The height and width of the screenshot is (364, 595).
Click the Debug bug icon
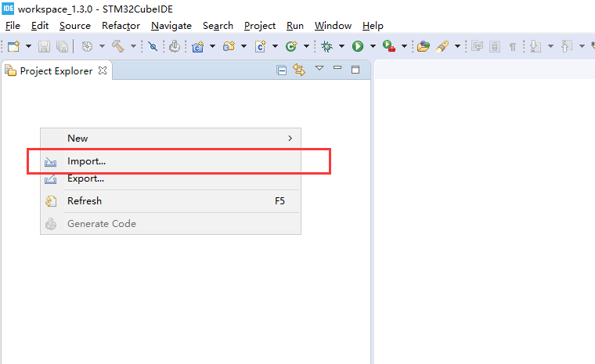(x=326, y=46)
